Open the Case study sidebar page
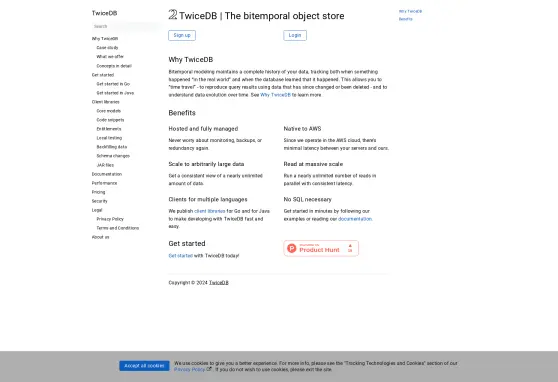This screenshot has width=558, height=382. coord(107,48)
